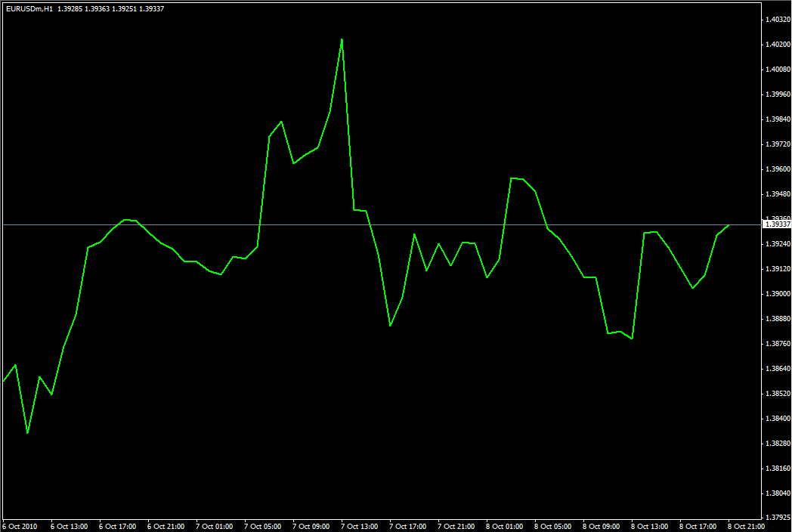
Task: Click the 1.40080 price scale value
Action: (x=778, y=70)
